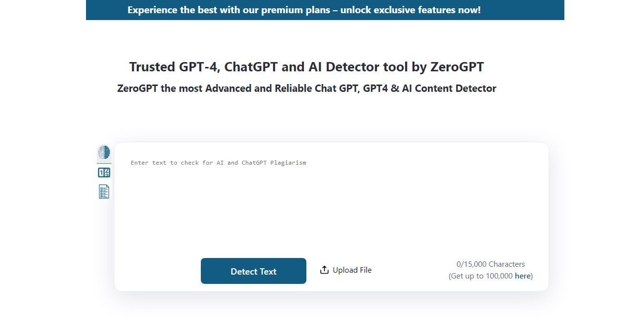Open the numbered counter icon below the brain
Viewport: 644px width, 322px height.
pos(104,172)
